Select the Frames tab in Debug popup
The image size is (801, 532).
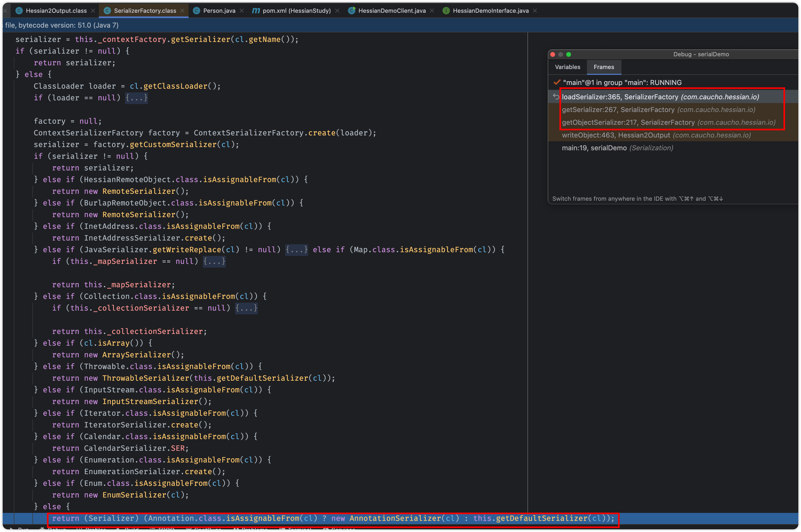point(603,67)
